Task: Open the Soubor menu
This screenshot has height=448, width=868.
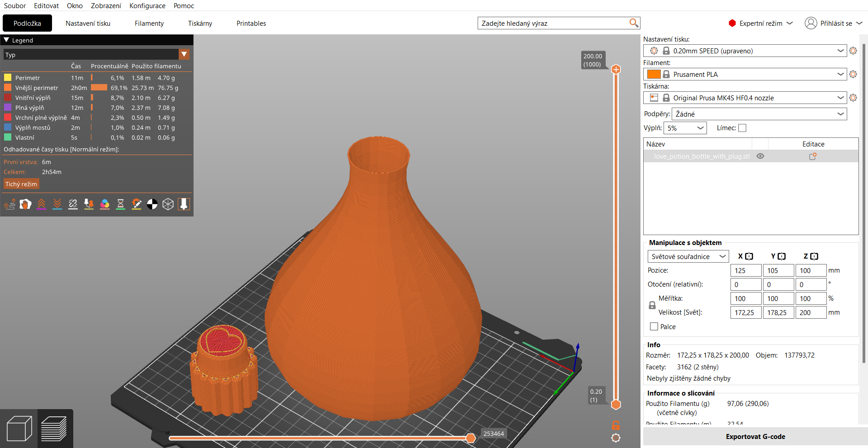Action: pyautogui.click(x=15, y=5)
